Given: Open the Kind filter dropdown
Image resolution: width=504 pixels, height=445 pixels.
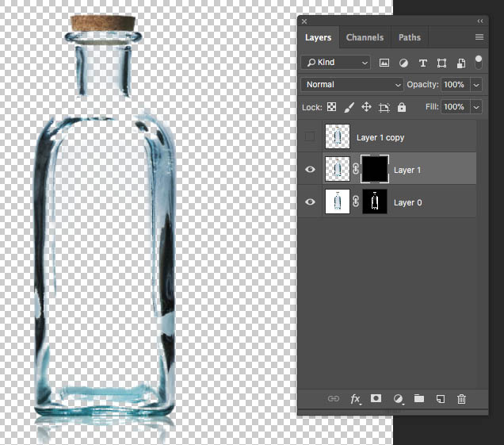Looking at the screenshot, I should point(335,63).
